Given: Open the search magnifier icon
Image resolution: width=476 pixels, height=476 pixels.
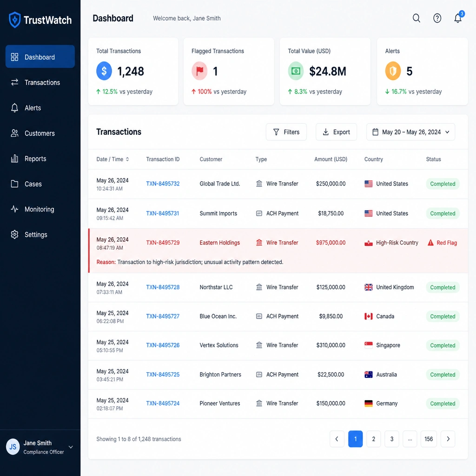Looking at the screenshot, I should pyautogui.click(x=416, y=18).
